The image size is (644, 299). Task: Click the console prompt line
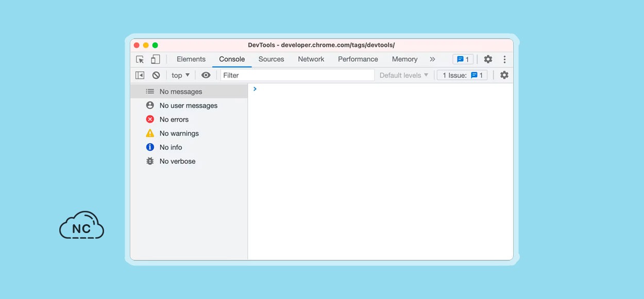pos(380,89)
